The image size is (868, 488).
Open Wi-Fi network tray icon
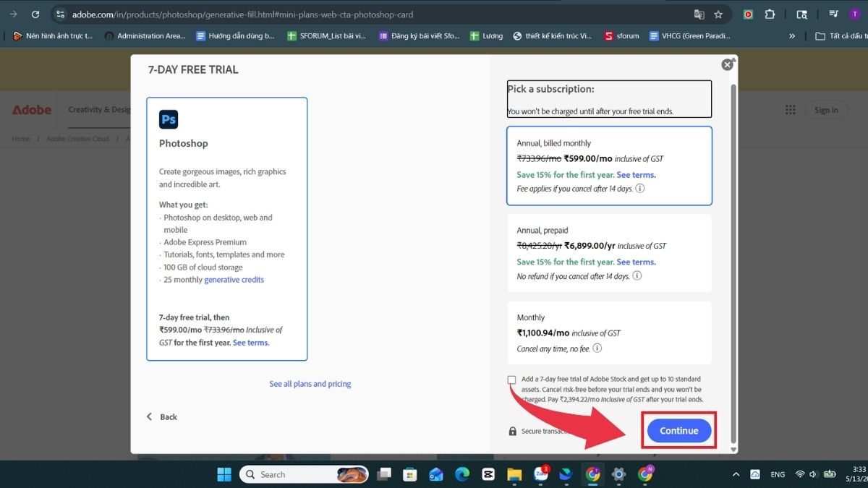point(800,474)
